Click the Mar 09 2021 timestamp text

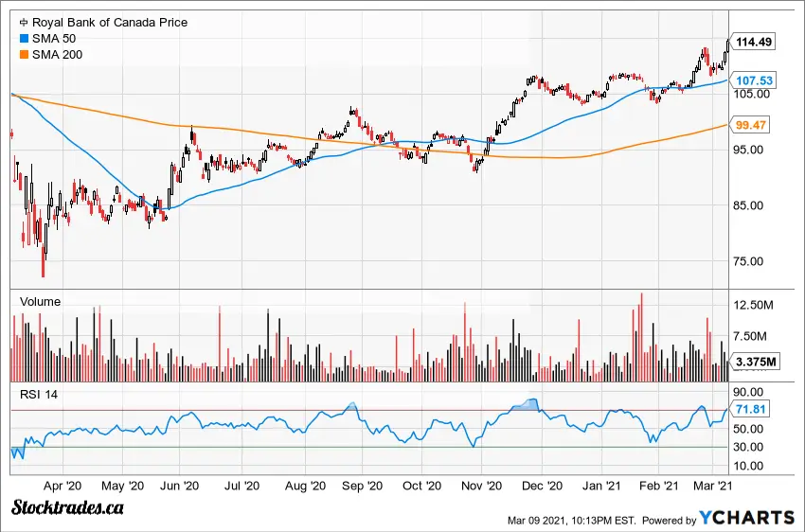pyautogui.click(x=571, y=519)
